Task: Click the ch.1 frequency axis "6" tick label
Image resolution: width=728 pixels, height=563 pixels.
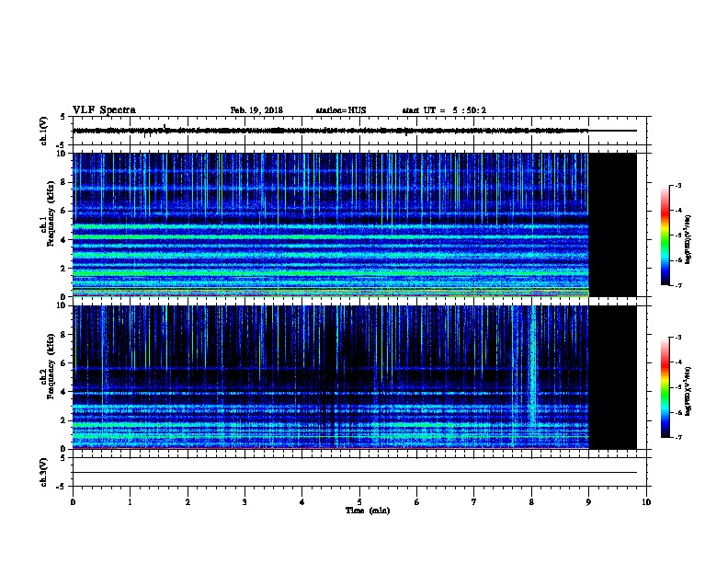Action: pyautogui.click(x=65, y=211)
